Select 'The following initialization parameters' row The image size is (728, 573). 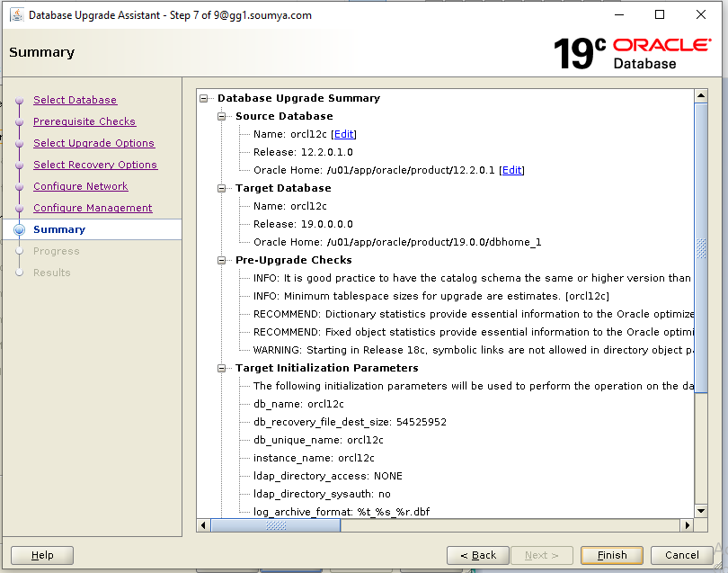[473, 386]
